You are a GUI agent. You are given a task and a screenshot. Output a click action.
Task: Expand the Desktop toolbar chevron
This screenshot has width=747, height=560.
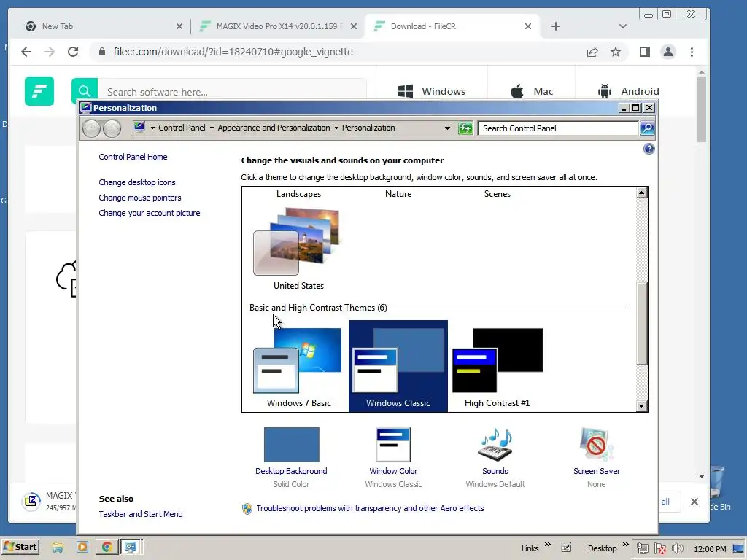point(625,544)
